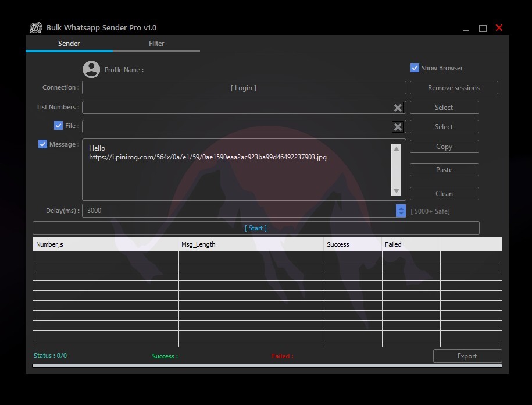
Task: Copy the message with Copy button
Action: click(444, 147)
